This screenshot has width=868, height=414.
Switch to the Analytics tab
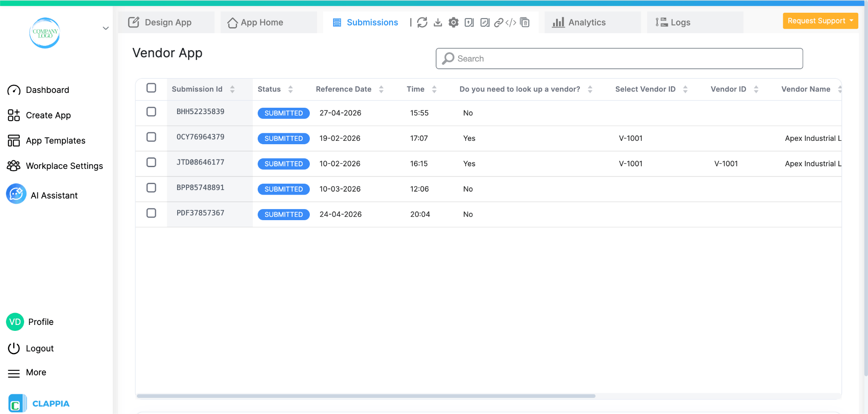593,22
